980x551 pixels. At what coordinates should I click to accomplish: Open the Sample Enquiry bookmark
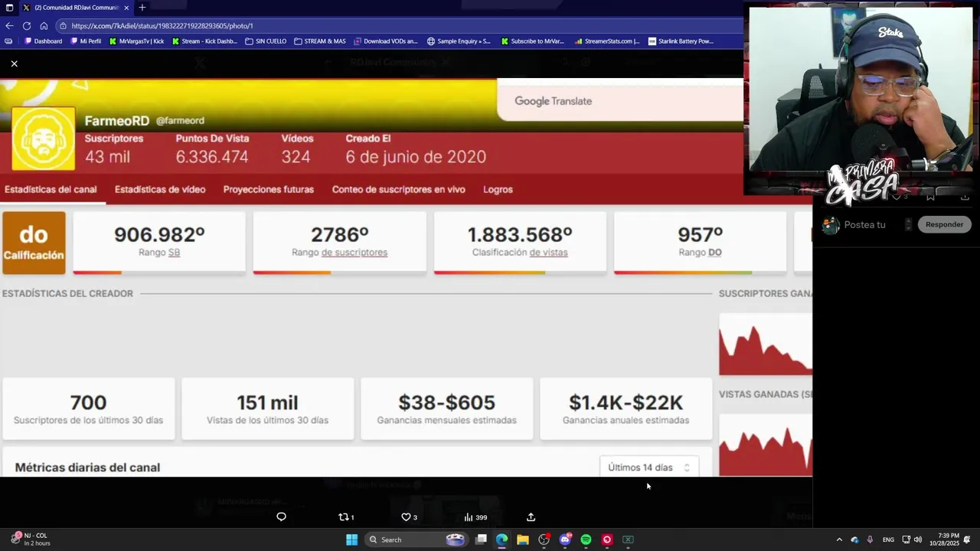[459, 41]
